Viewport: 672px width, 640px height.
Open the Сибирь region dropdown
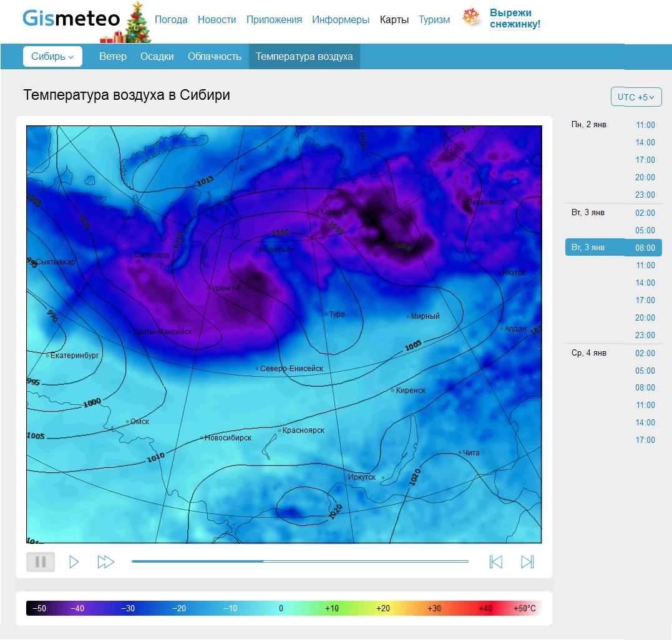52,56
